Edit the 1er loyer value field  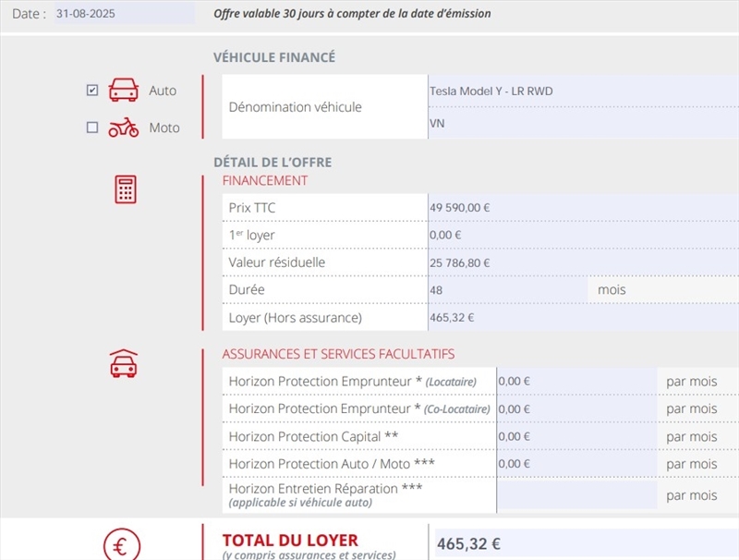click(584, 235)
